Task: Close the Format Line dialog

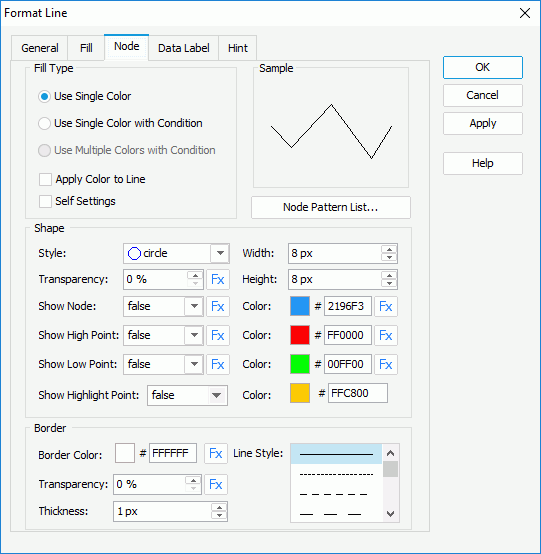Action: pos(525,13)
